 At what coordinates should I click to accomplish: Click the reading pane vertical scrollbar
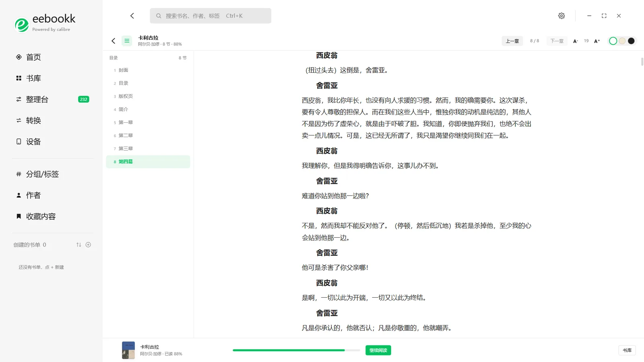pos(642,62)
